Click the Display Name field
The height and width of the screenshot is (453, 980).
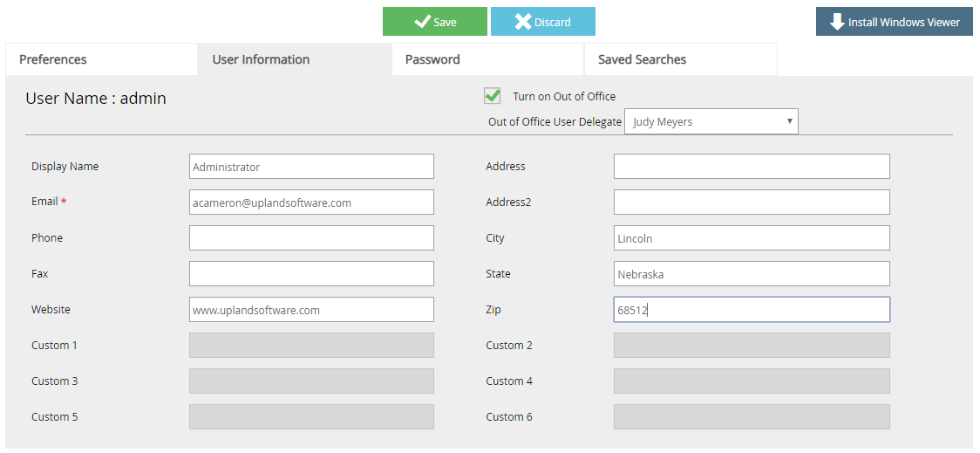click(x=311, y=167)
